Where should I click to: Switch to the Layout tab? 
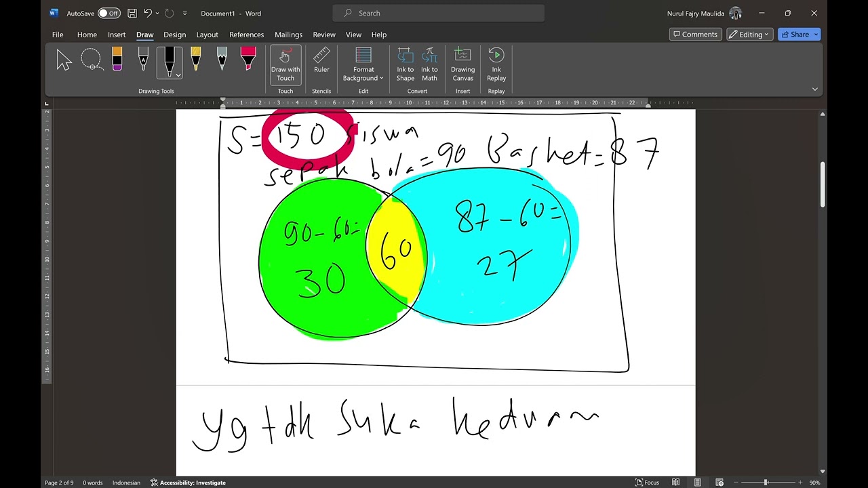(x=208, y=35)
